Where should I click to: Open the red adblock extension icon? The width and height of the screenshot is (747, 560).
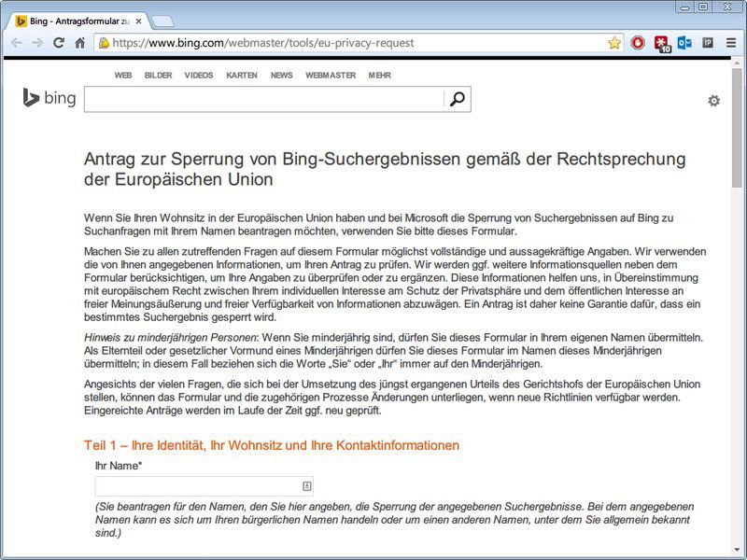point(638,43)
